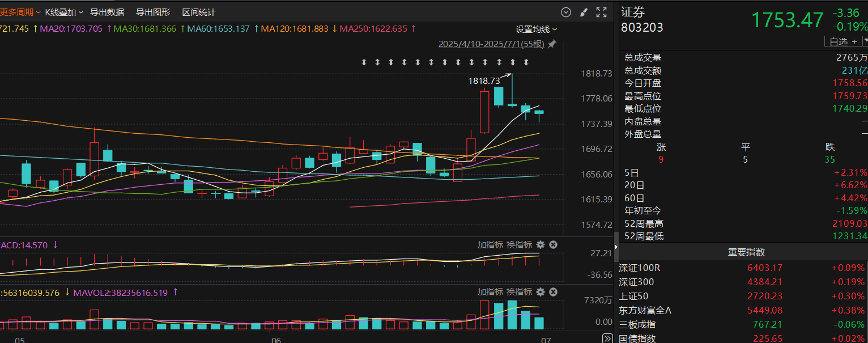Add to watchlist with 自选 + button
Viewport: 868px width, 343px height.
[843, 41]
